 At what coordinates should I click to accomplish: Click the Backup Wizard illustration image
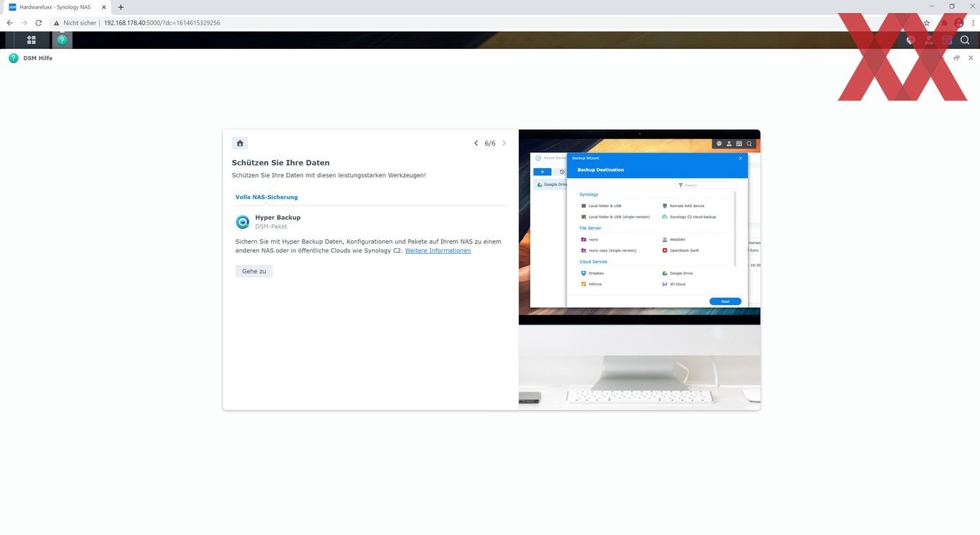point(639,270)
